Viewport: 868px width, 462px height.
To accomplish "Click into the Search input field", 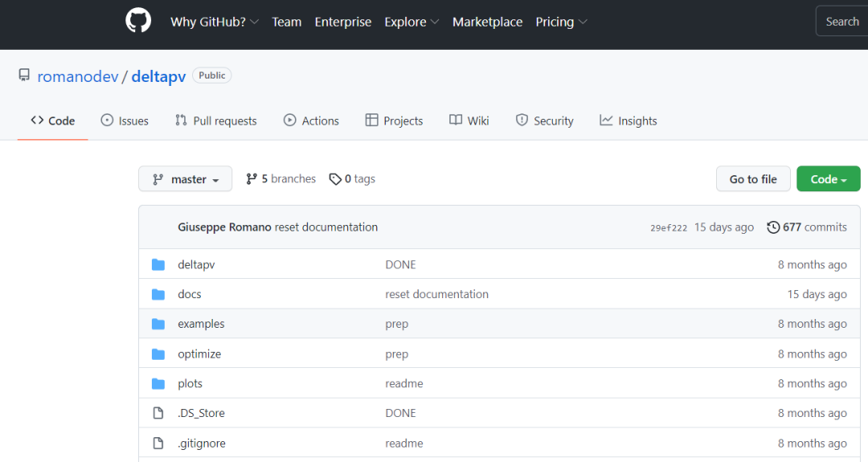I will pyautogui.click(x=841, y=22).
